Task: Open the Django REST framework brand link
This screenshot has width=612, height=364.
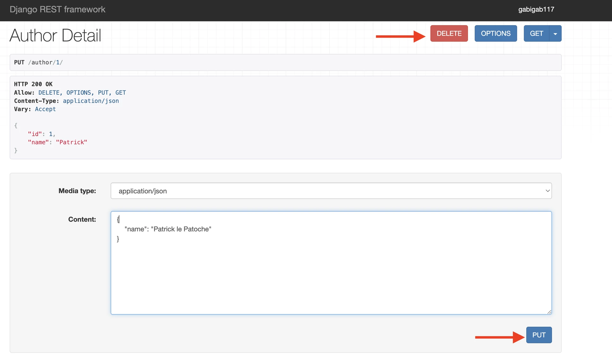Action: 57,10
